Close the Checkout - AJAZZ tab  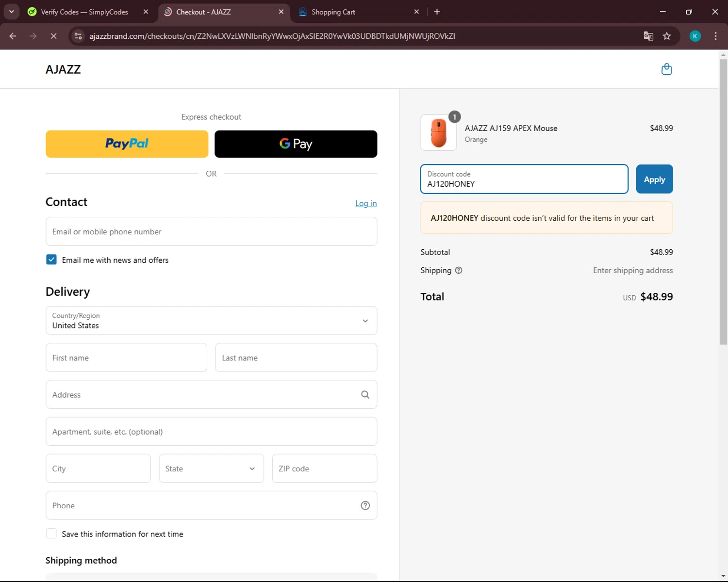(281, 12)
